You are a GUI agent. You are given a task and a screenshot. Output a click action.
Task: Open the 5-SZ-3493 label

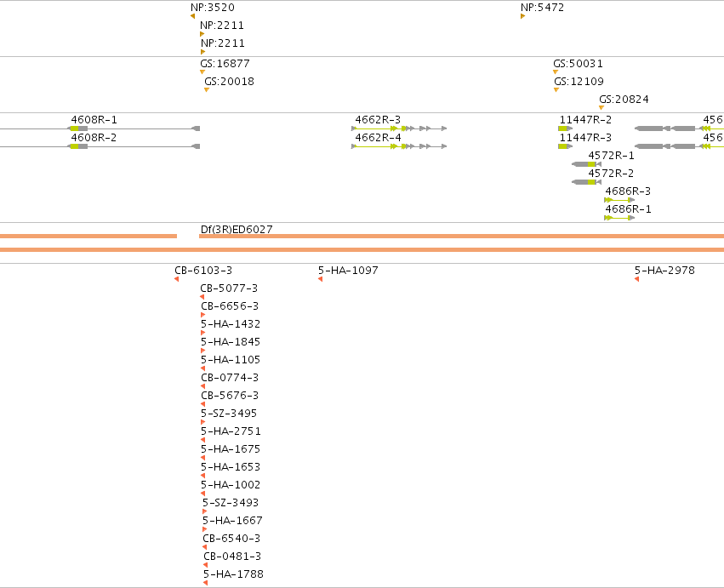231,503
